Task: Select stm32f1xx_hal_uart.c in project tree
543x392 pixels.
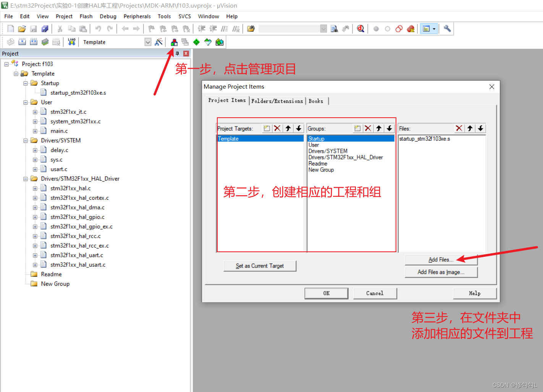Action: point(77,255)
